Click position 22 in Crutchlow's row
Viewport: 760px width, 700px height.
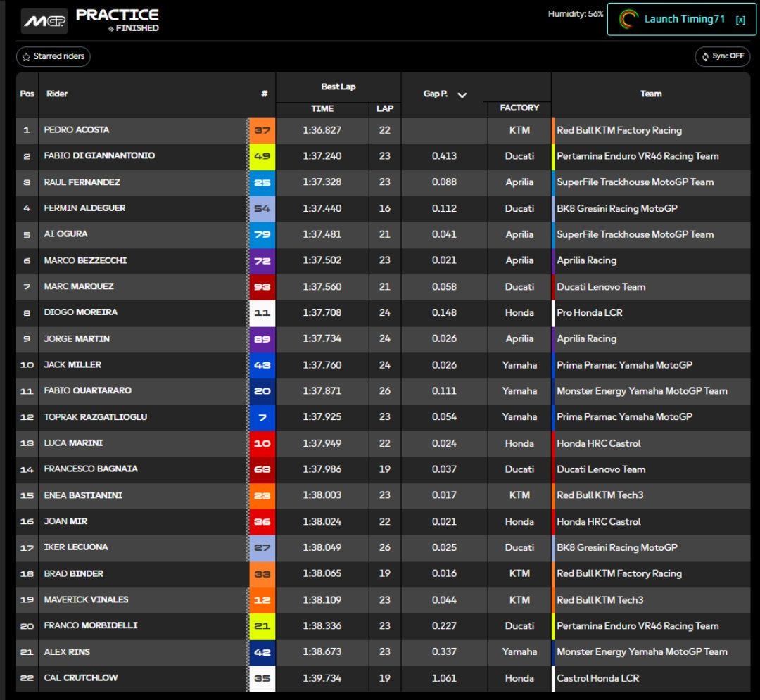pyautogui.click(x=27, y=678)
